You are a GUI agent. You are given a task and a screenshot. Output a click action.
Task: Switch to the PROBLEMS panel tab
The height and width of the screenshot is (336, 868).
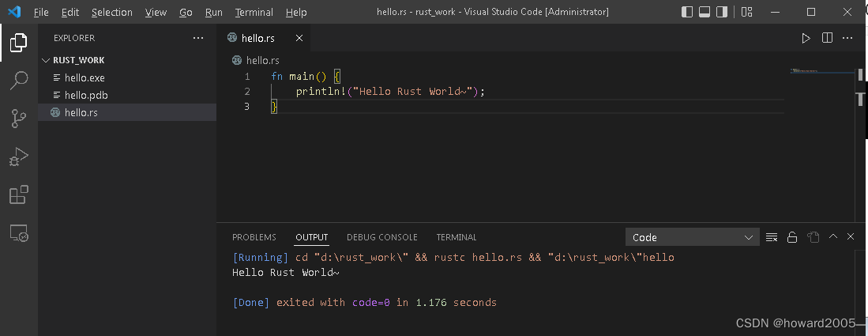point(254,237)
